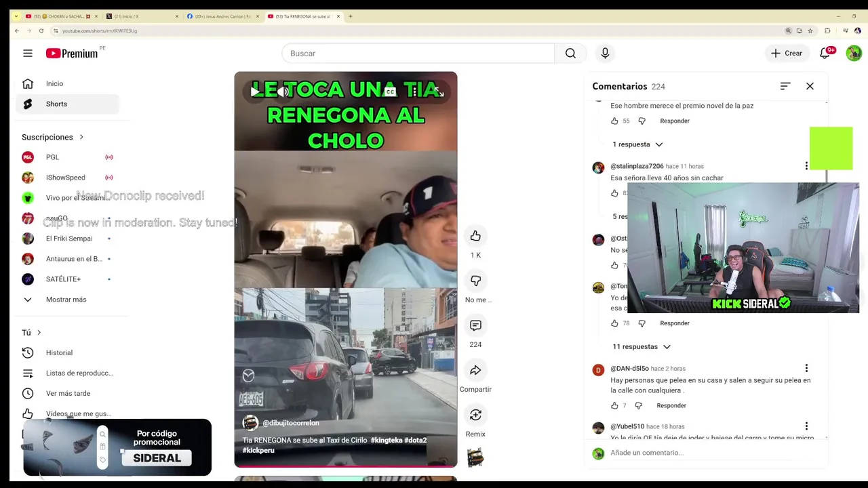Open Historial in the sidebar
Viewport: 868px width, 488px height.
67,353
